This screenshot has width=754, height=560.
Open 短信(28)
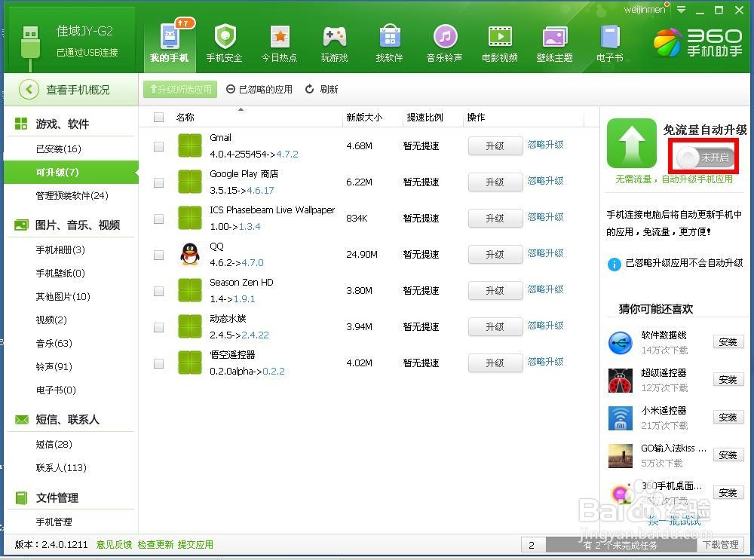[54, 444]
